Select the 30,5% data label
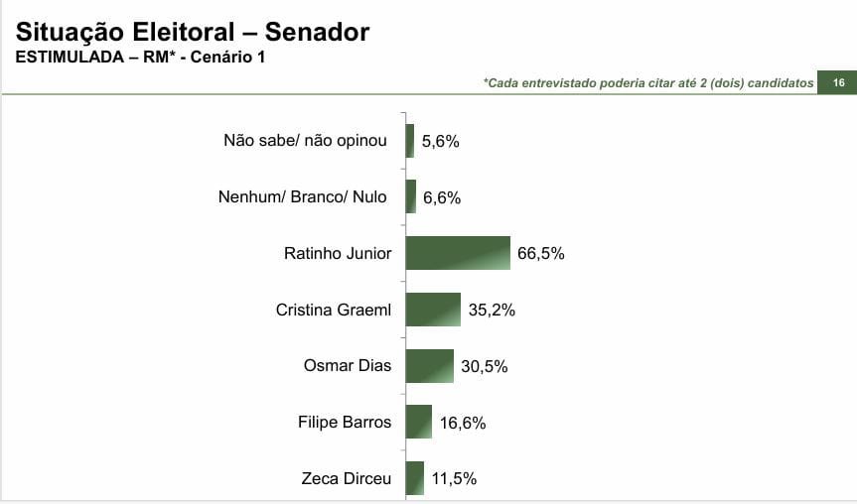Screen dimensions: 857x504 pos(485,367)
